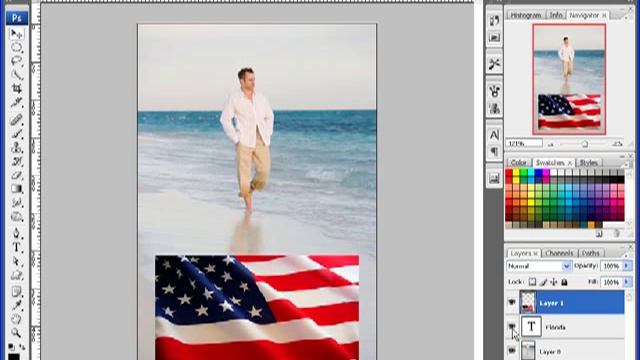Viewport: 640px width, 360px height.
Task: Close the Swatches tab with its x
Action: 570,163
